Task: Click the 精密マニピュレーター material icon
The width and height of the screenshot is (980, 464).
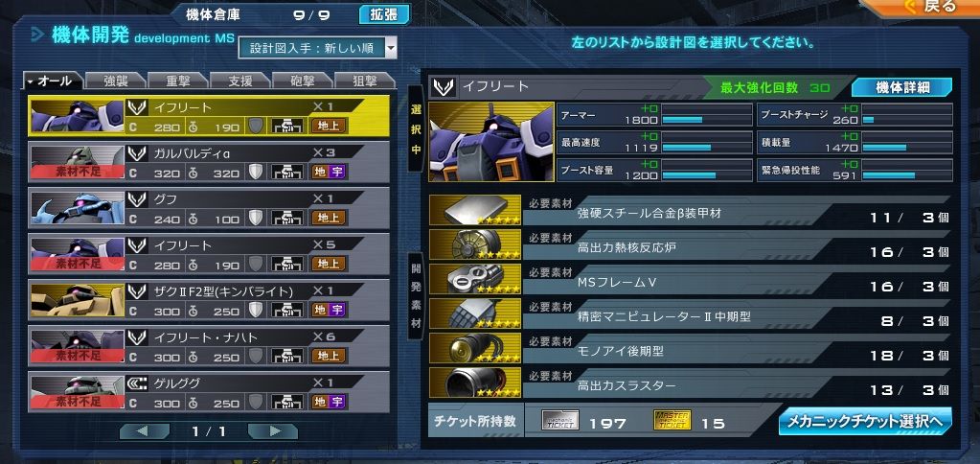Action: (x=475, y=313)
